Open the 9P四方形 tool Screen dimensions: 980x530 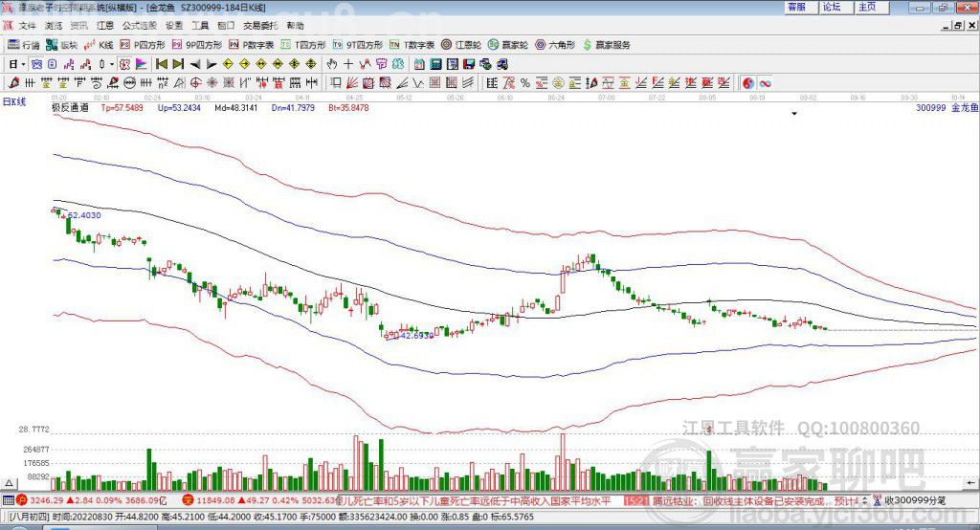(x=197, y=45)
